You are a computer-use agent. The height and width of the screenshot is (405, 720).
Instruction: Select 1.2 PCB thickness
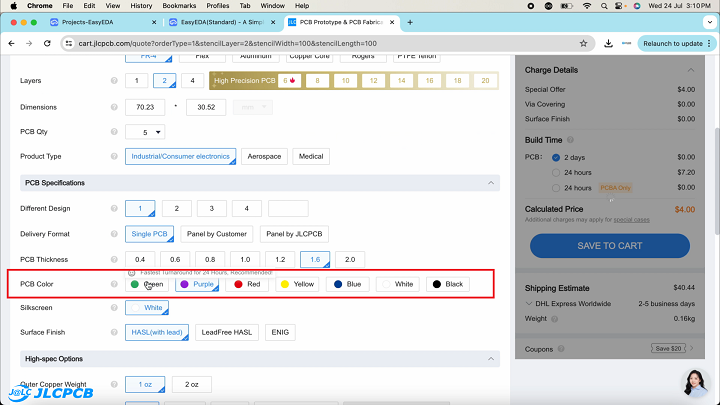click(280, 259)
